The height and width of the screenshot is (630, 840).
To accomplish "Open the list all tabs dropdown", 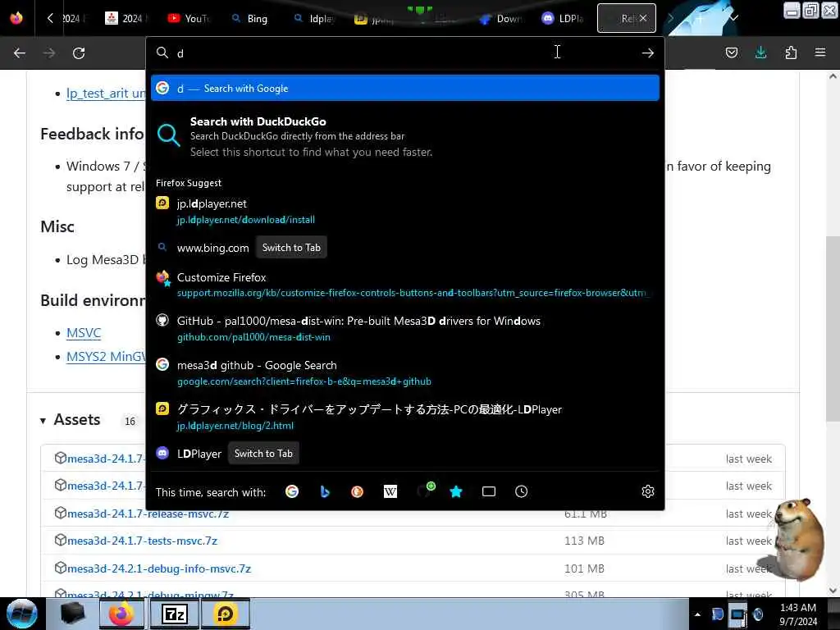I will tap(734, 18).
